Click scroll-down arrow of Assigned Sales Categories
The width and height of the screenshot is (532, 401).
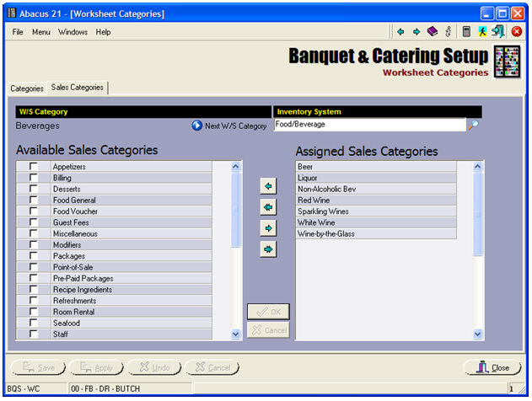point(477,334)
